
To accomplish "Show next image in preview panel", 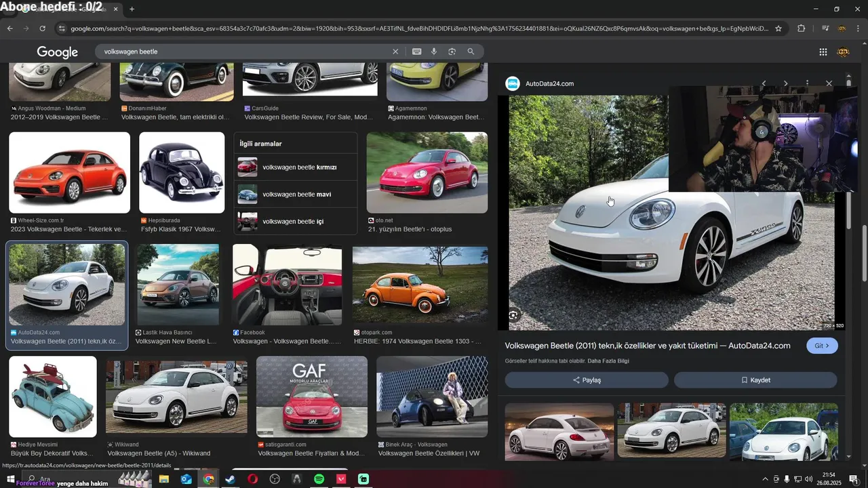I will (785, 83).
